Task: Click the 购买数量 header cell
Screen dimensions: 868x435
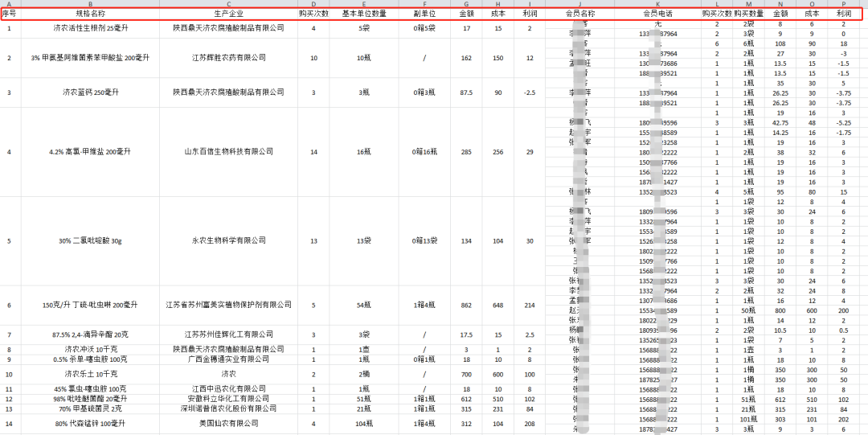Action: tap(748, 14)
